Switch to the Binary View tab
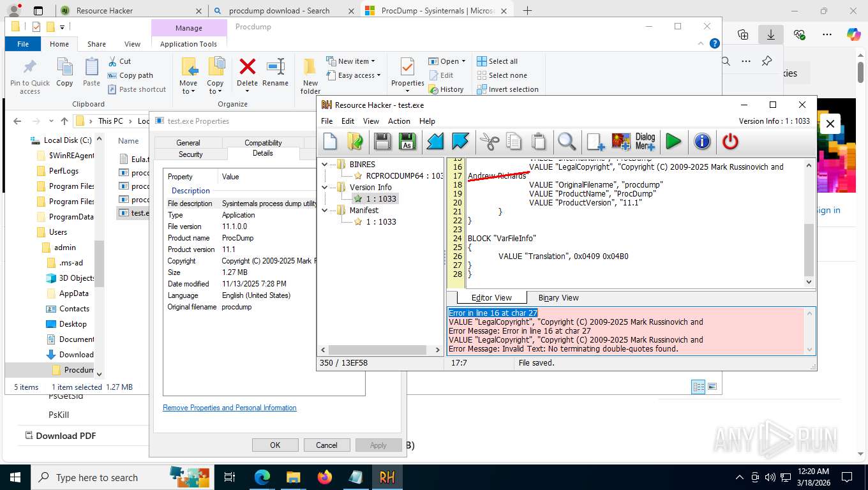 click(558, 297)
